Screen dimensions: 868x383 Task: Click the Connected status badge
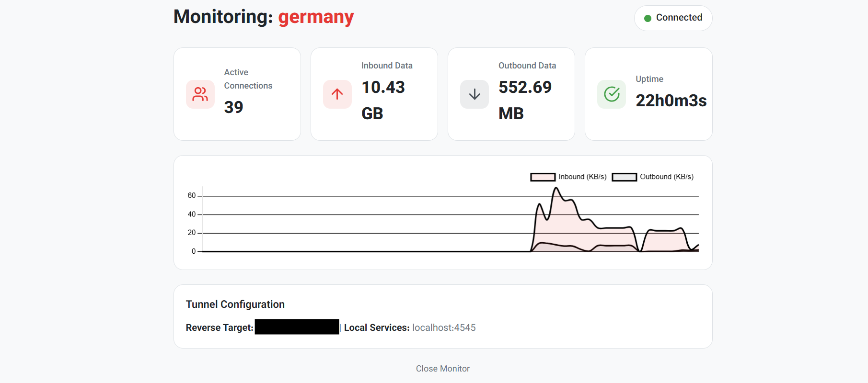(x=673, y=18)
